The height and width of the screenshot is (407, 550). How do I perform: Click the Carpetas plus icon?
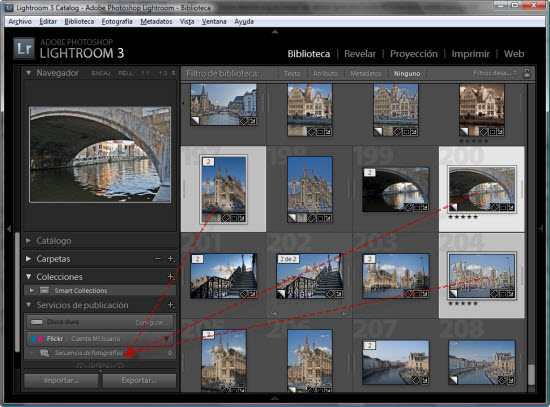click(171, 259)
